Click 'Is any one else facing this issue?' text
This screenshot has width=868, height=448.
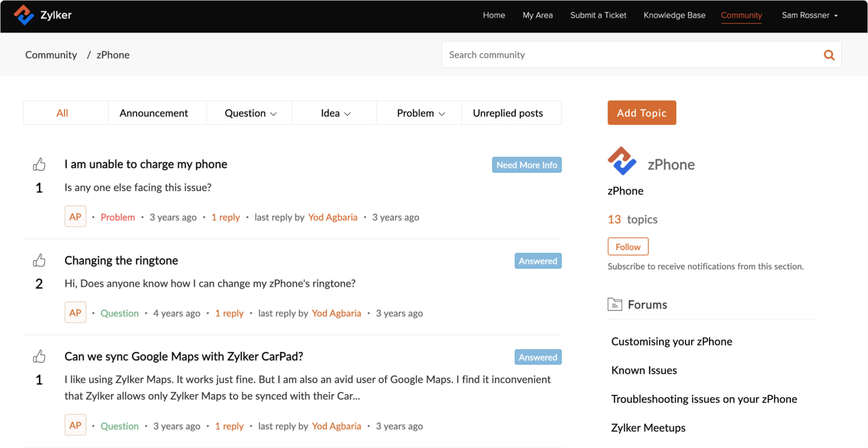point(138,187)
